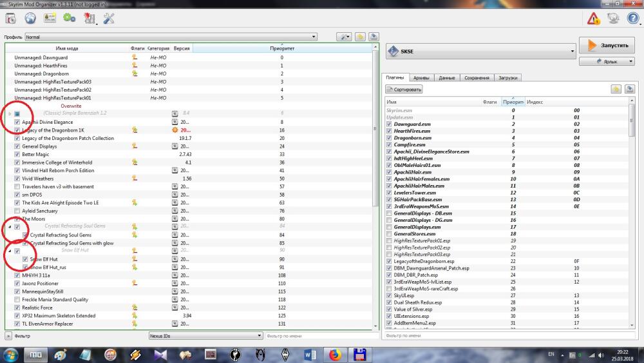Switch to the Архивы tab
The height and width of the screenshot is (363, 644).
coord(421,78)
